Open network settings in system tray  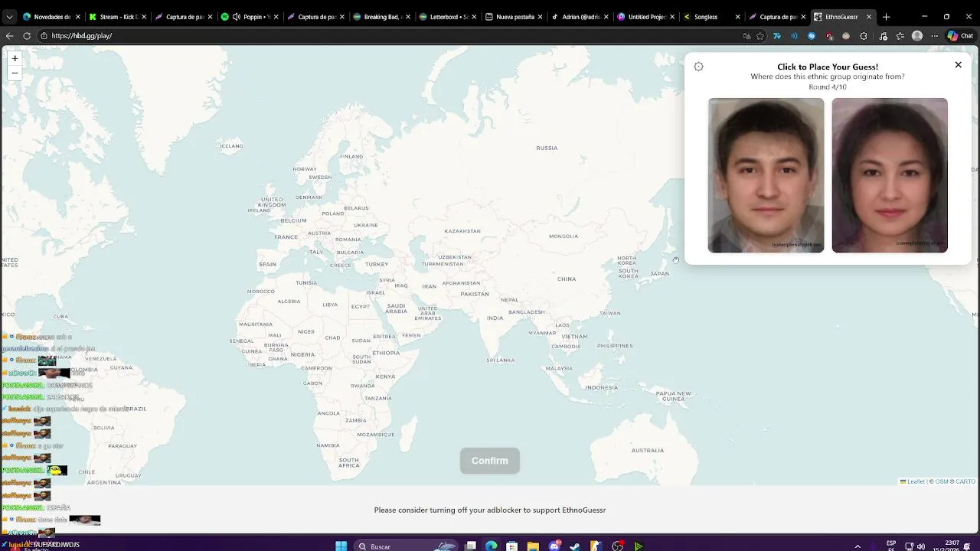pos(909,546)
